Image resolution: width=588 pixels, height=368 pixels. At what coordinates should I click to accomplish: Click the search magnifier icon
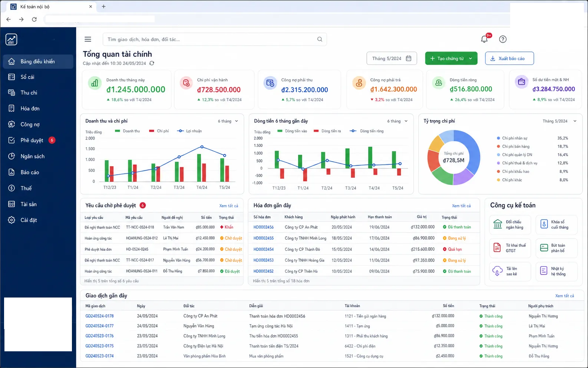tap(320, 39)
